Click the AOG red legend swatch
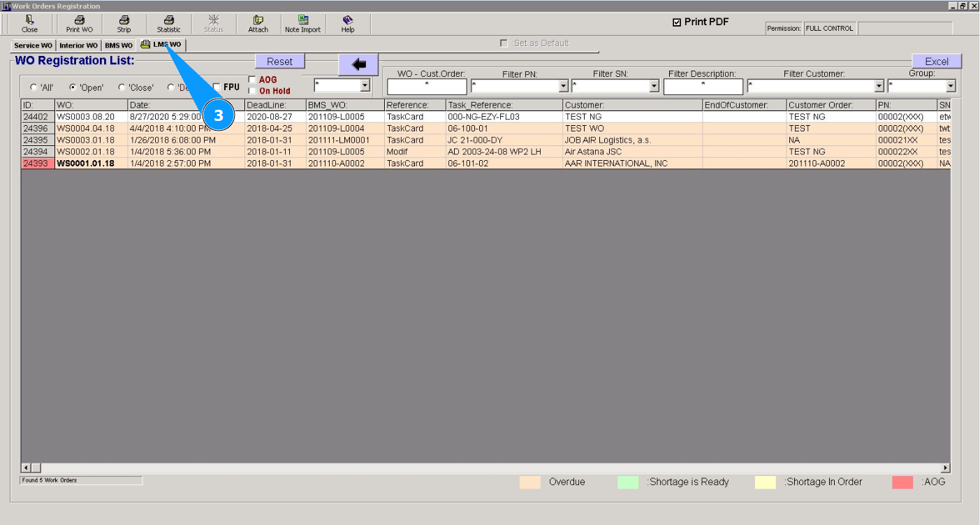Image resolution: width=980 pixels, height=525 pixels. (902, 482)
